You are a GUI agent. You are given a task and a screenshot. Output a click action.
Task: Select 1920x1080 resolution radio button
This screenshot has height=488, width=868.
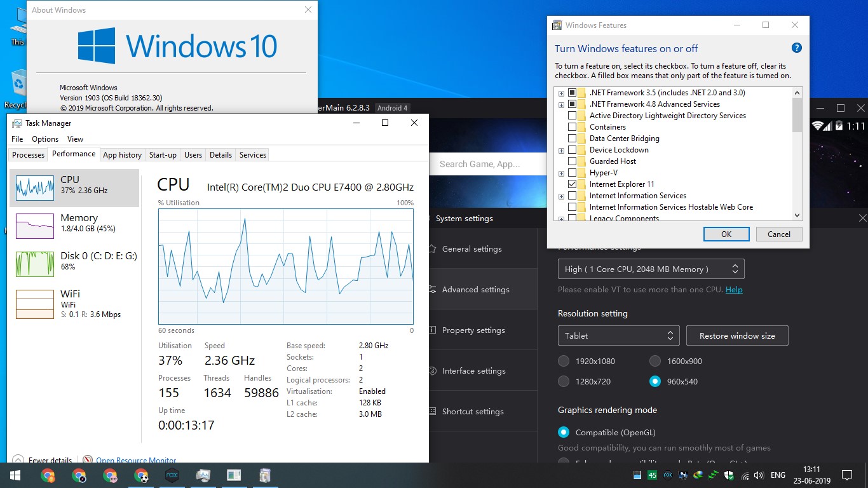point(564,361)
